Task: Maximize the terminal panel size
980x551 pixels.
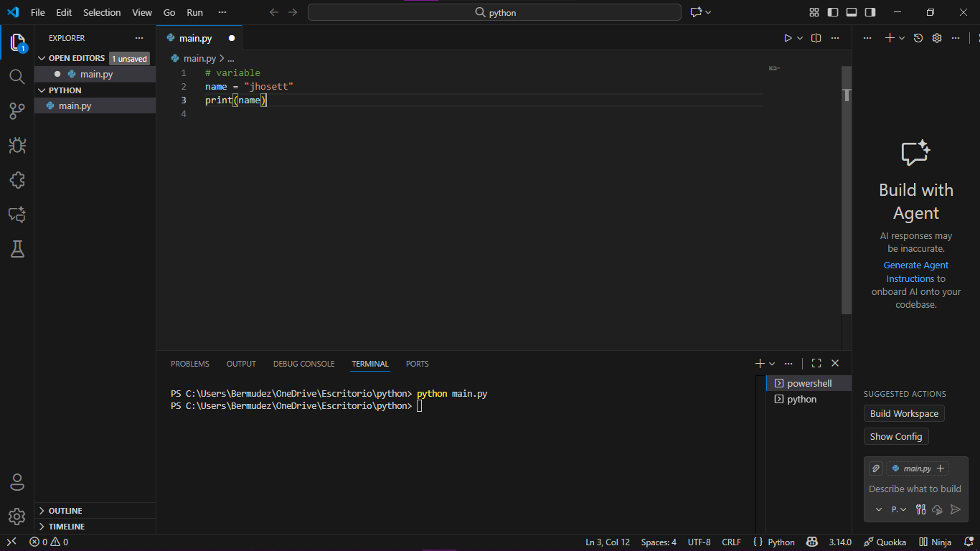Action: coord(816,364)
